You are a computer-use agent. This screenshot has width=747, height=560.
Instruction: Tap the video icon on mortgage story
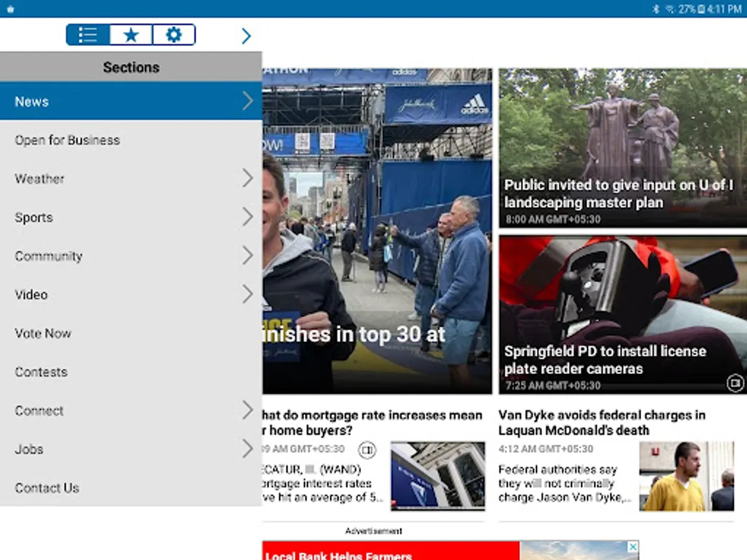[367, 449]
